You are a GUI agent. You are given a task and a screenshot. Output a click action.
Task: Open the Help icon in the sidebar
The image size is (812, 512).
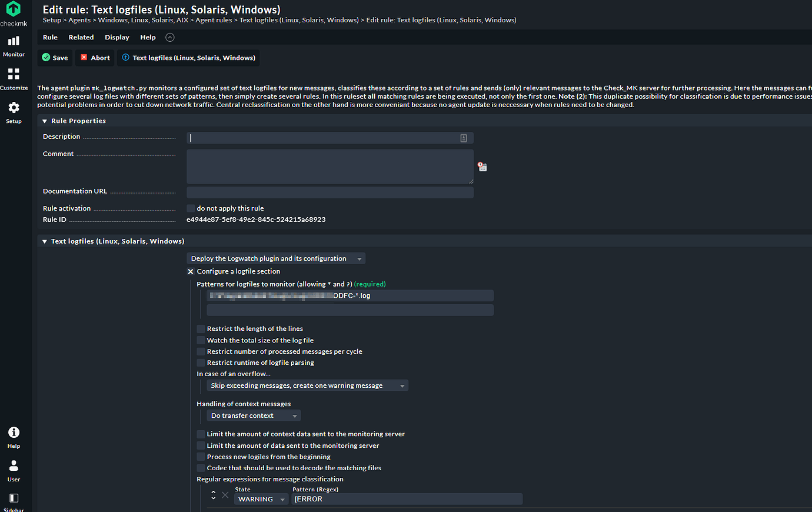pyautogui.click(x=14, y=433)
